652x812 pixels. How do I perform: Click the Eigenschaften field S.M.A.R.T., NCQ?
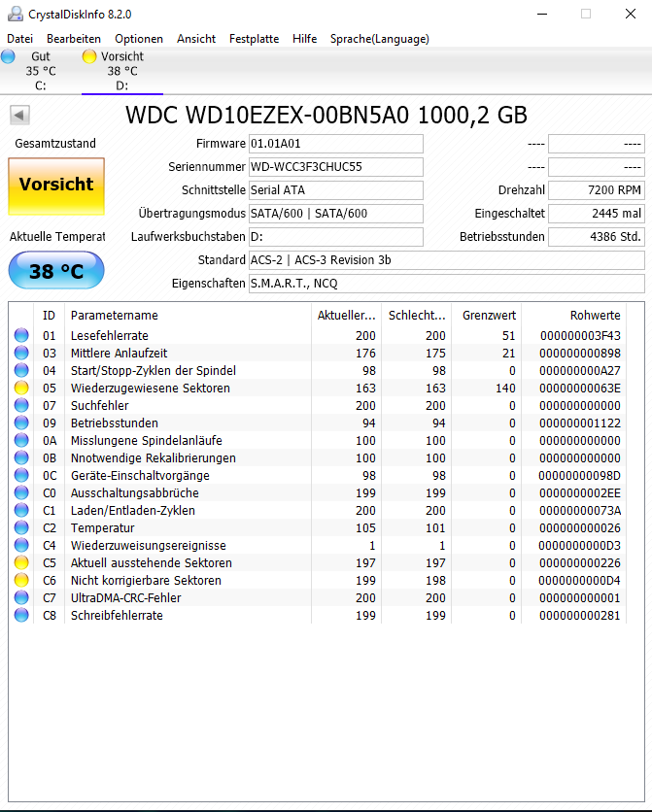(x=447, y=284)
